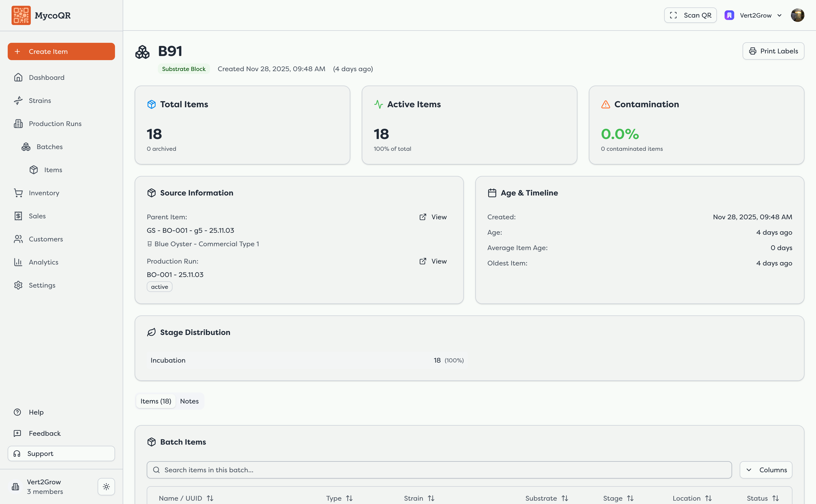
Task: Go to Batches via cubes icon
Action: click(26, 147)
